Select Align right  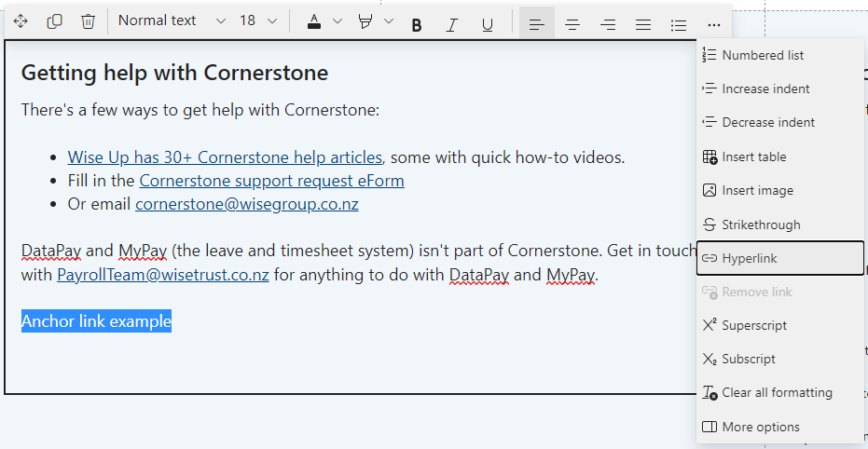(x=608, y=25)
